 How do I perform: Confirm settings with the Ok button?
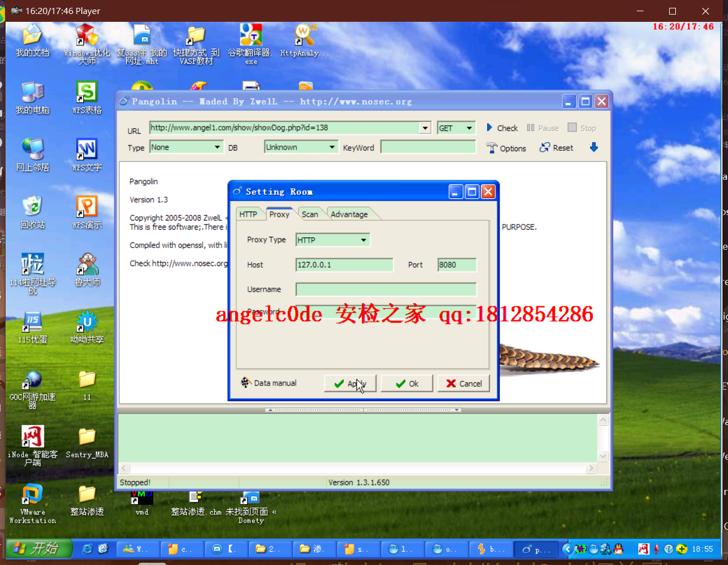pos(407,384)
